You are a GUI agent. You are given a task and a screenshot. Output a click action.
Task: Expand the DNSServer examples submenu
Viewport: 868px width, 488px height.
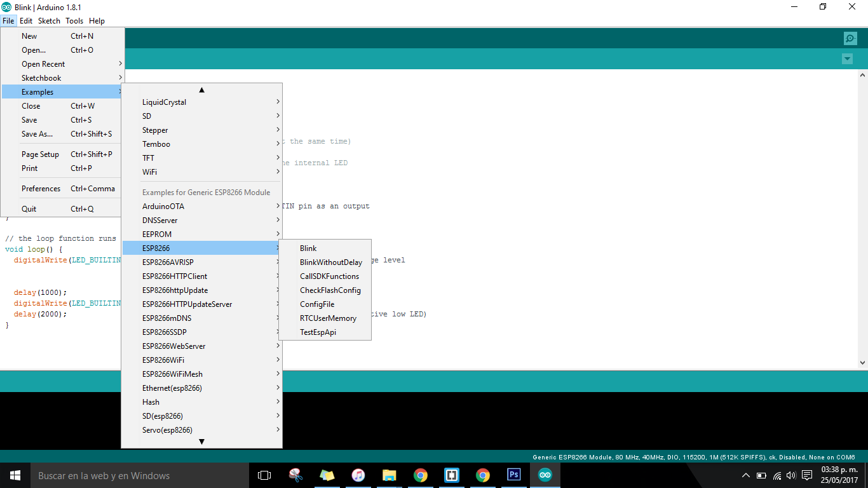[201, 220]
